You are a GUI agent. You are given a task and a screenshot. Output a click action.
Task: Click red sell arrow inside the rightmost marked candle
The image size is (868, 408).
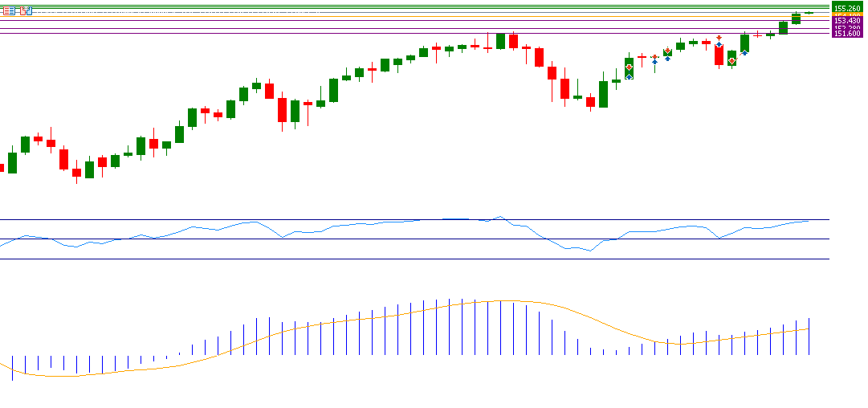731,61
